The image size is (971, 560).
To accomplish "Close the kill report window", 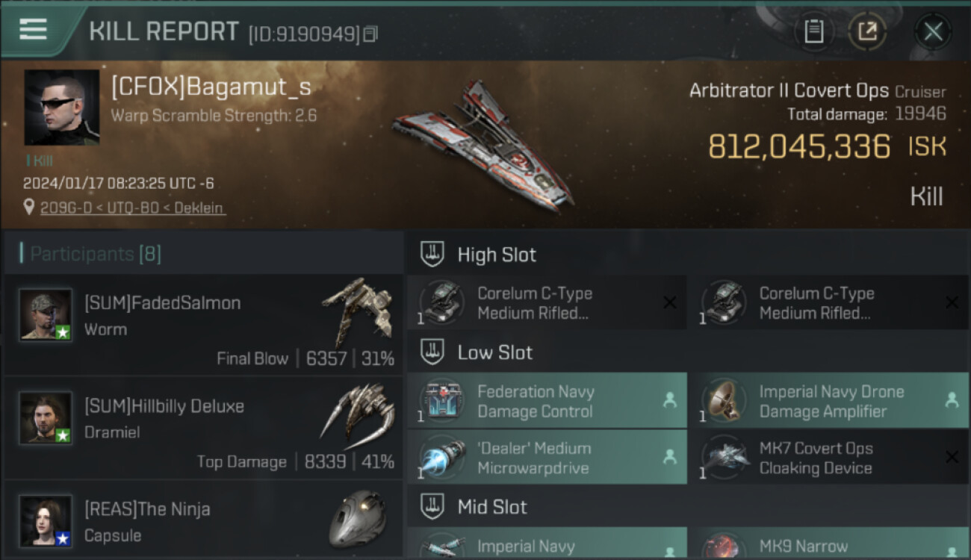I will 933,31.
